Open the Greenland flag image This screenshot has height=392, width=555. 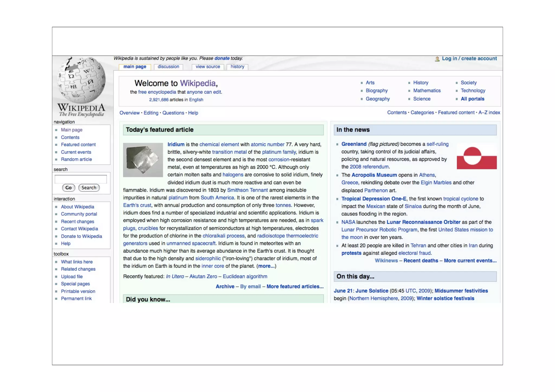coord(477,156)
